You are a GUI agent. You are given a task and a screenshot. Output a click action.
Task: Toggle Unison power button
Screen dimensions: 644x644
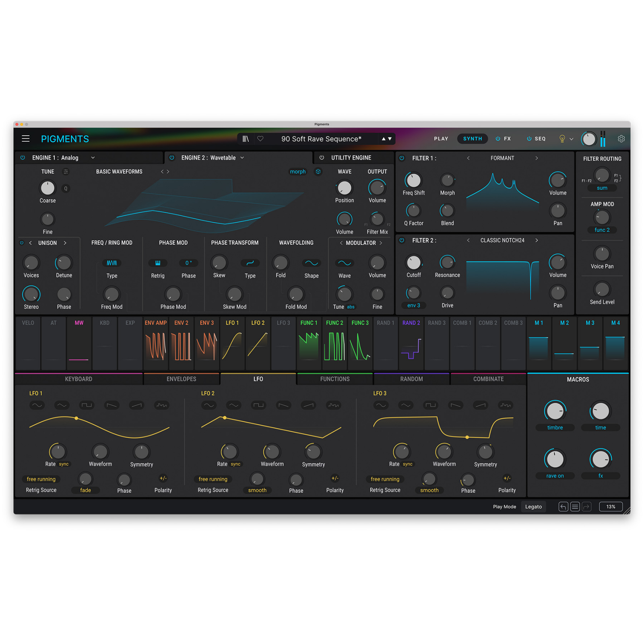point(22,243)
